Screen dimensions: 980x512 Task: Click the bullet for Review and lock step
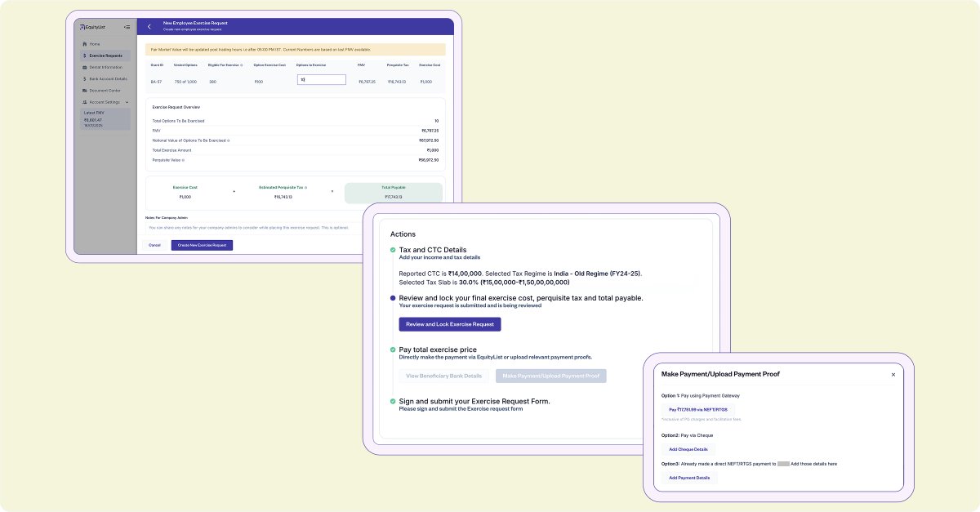(393, 298)
